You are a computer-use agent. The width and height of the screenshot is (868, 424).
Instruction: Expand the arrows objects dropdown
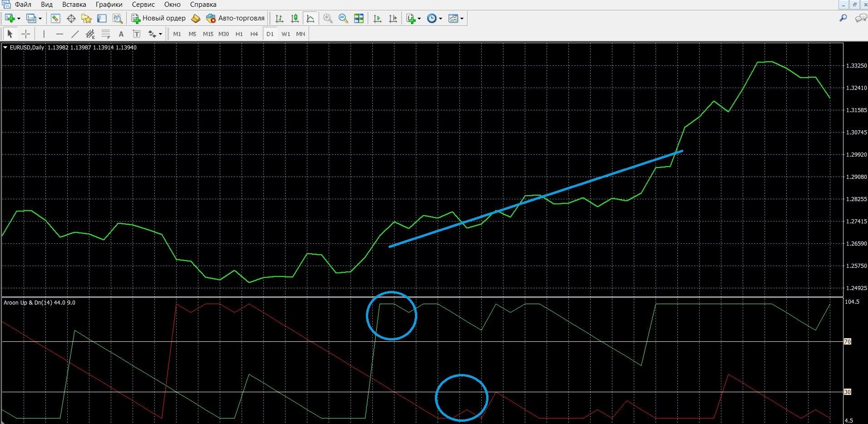point(160,34)
